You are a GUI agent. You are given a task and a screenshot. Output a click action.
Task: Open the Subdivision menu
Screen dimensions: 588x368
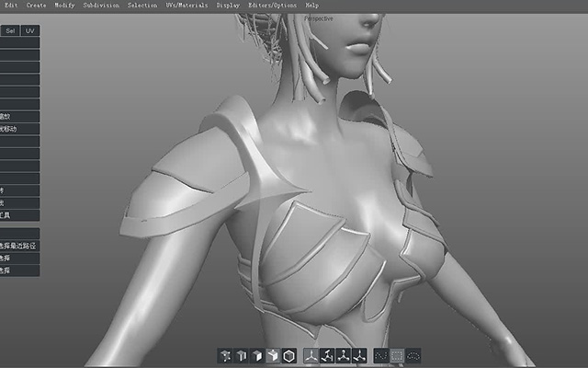[101, 6]
